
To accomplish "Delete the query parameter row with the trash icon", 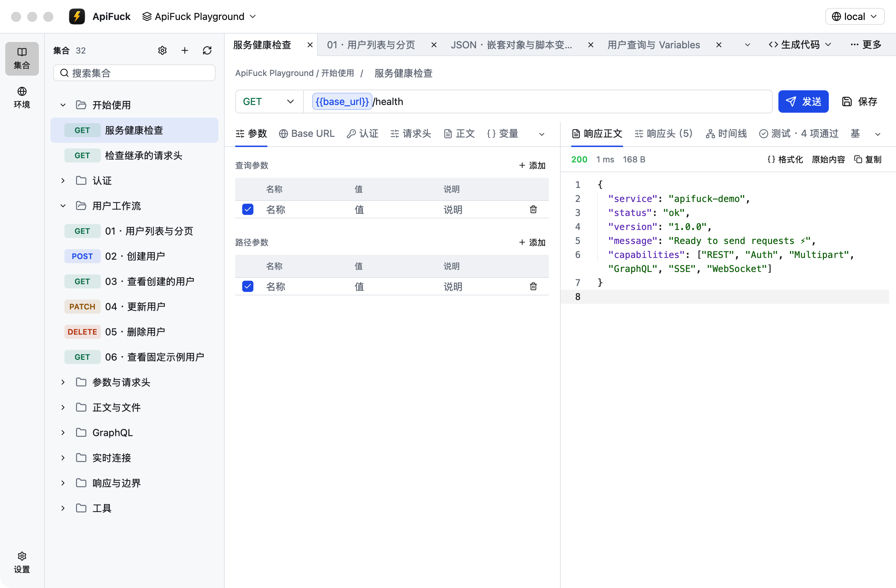I will [533, 209].
